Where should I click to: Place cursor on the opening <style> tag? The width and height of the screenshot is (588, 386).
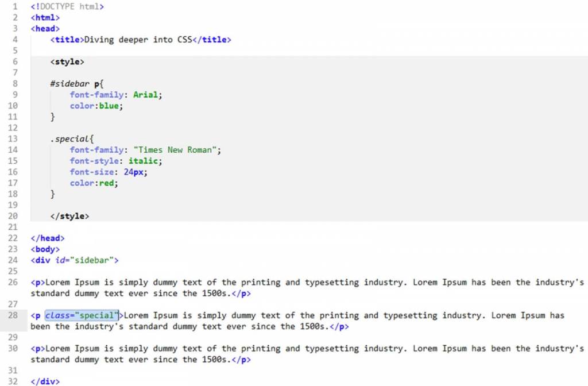(x=67, y=61)
